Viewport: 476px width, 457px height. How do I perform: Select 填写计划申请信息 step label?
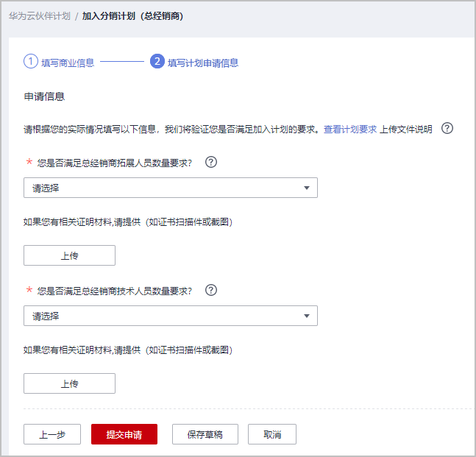(203, 63)
